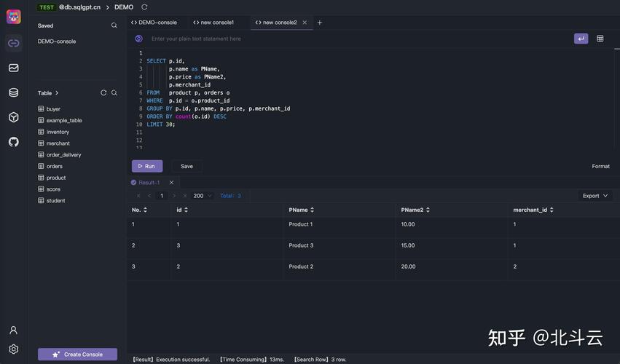Submit the plain text statement with the enter button

[581, 39]
